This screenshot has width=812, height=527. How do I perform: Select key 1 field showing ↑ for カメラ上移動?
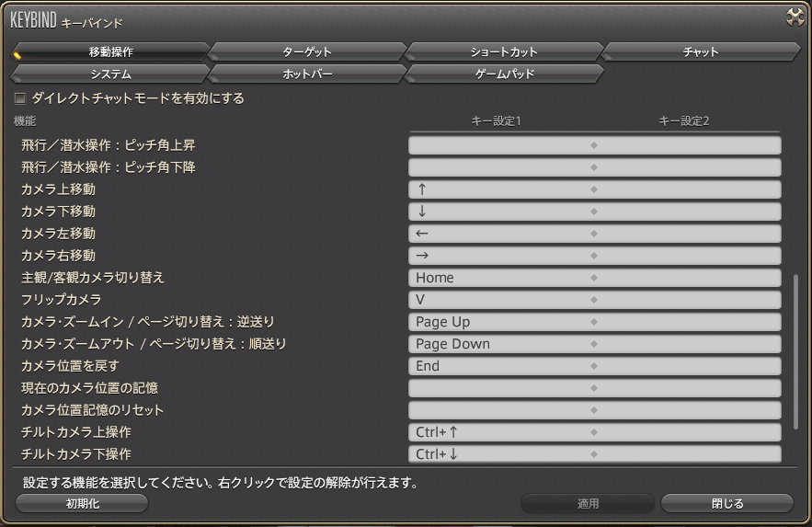(x=501, y=189)
